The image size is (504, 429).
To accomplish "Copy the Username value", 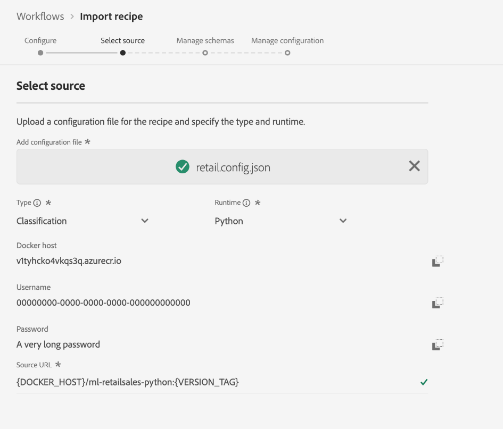I will [437, 303].
